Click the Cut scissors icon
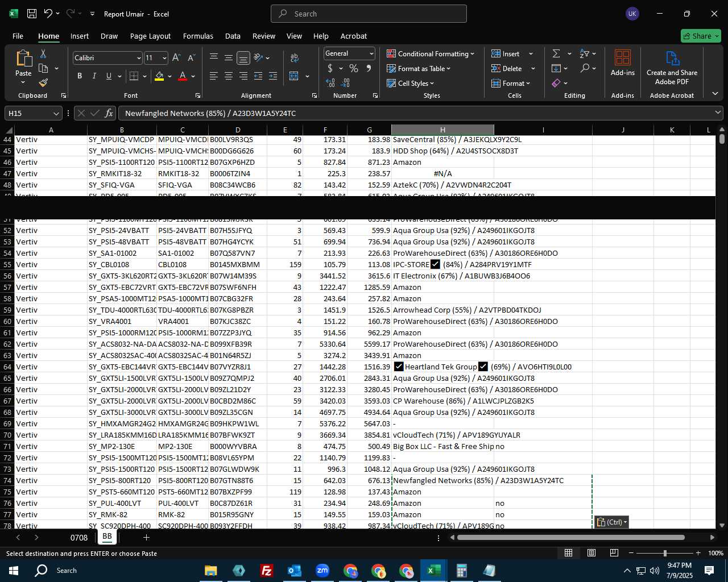Viewport: 728px width, 582px height. tap(43, 54)
